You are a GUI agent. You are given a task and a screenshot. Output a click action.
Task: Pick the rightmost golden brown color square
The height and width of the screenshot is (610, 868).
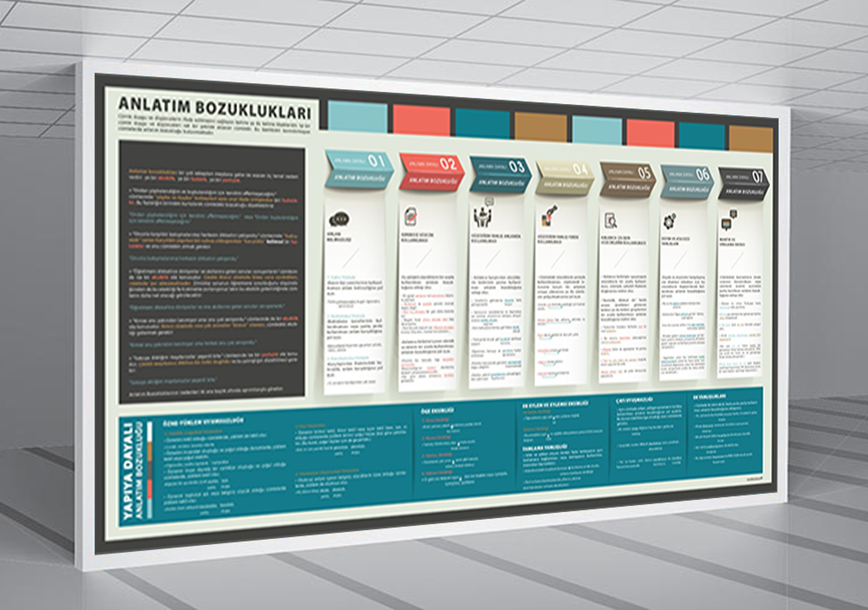pos(751,139)
